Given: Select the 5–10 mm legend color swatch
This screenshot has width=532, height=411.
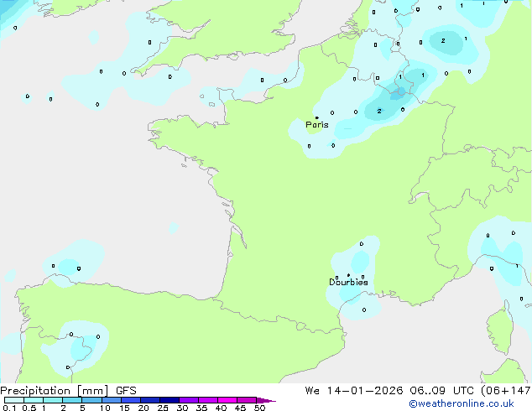Looking at the screenshot, I should (x=92, y=400).
